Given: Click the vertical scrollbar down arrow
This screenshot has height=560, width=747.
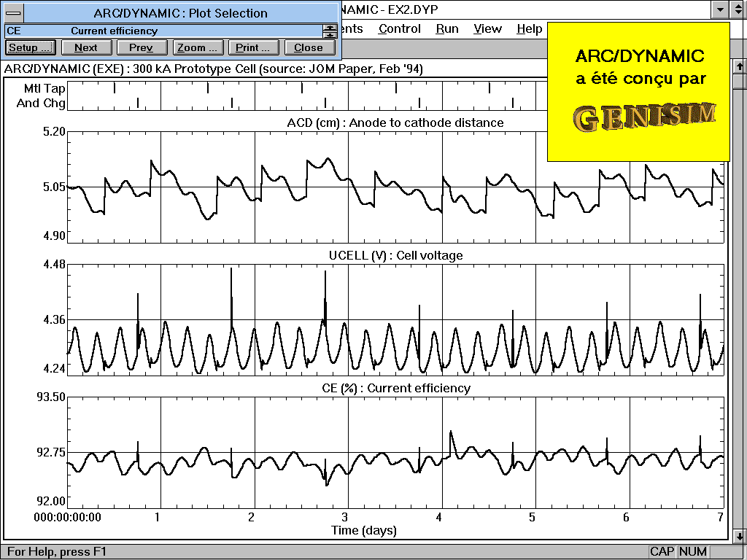Looking at the screenshot, I should [x=740, y=536].
